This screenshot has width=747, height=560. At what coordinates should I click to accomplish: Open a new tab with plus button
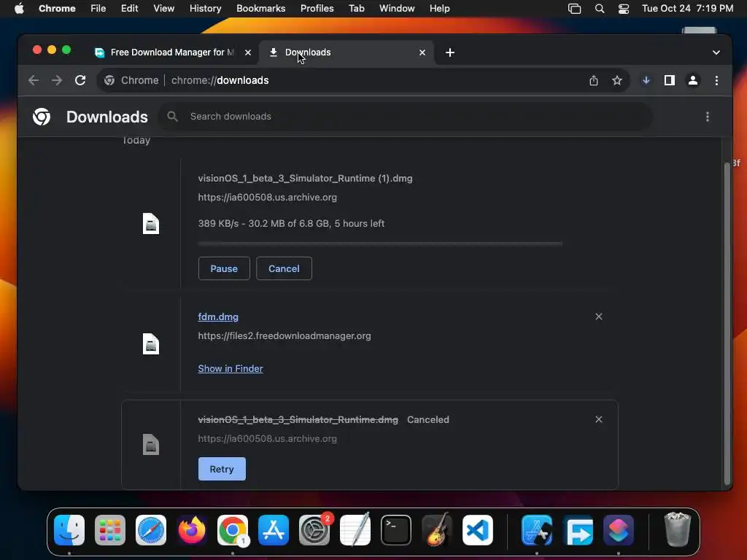point(449,52)
